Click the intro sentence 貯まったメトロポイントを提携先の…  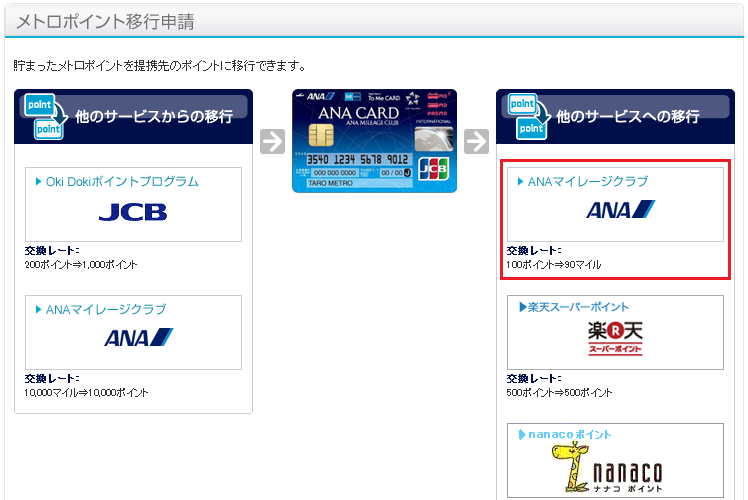tap(160, 65)
